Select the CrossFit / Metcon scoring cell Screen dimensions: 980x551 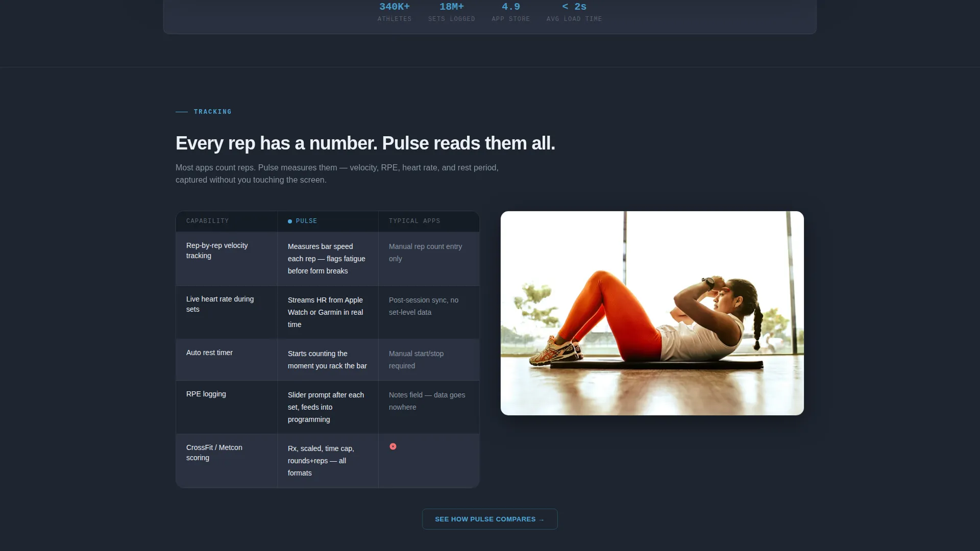[227, 461]
